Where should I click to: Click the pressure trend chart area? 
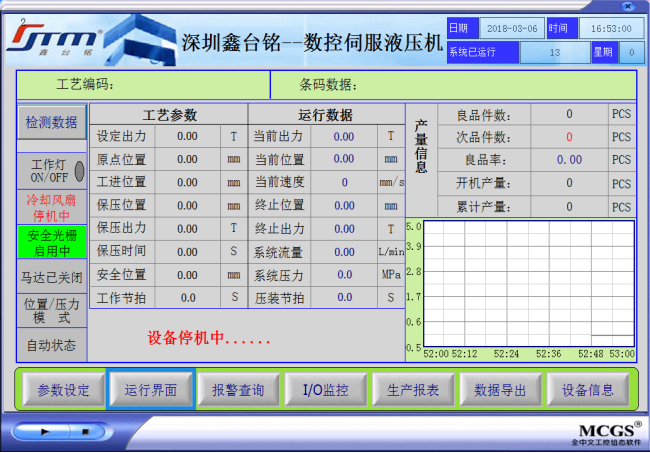[529, 284]
